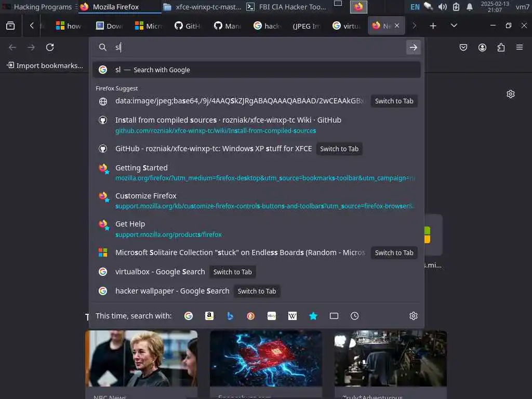Screen dimensions: 532x399
Task: Search this time with Wikipedia icon
Action: (x=292, y=316)
